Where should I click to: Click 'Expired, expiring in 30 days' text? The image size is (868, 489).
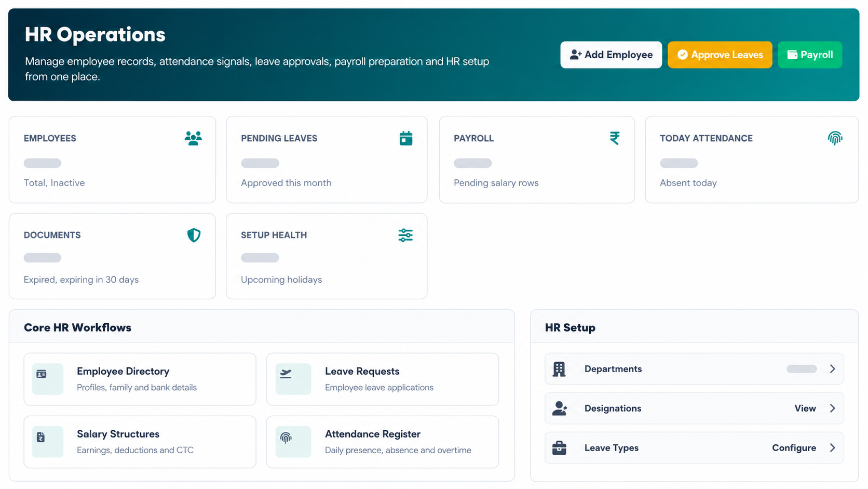pyautogui.click(x=81, y=280)
